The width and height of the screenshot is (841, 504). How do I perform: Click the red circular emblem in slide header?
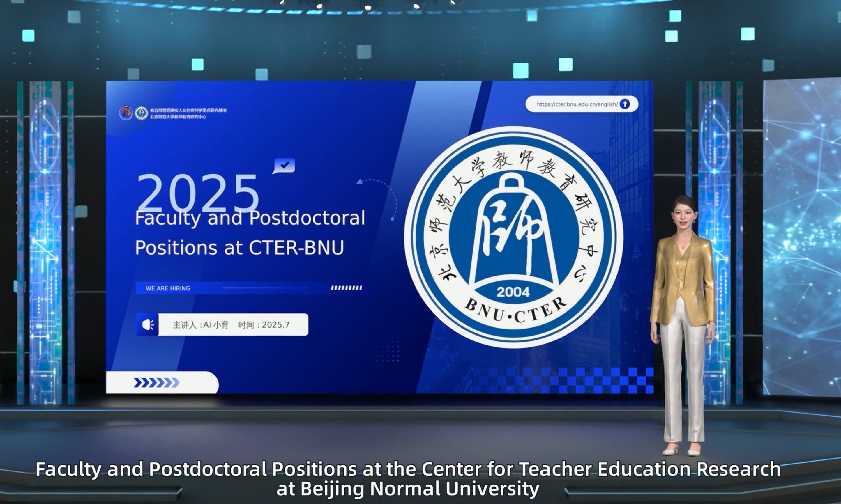tap(126, 113)
